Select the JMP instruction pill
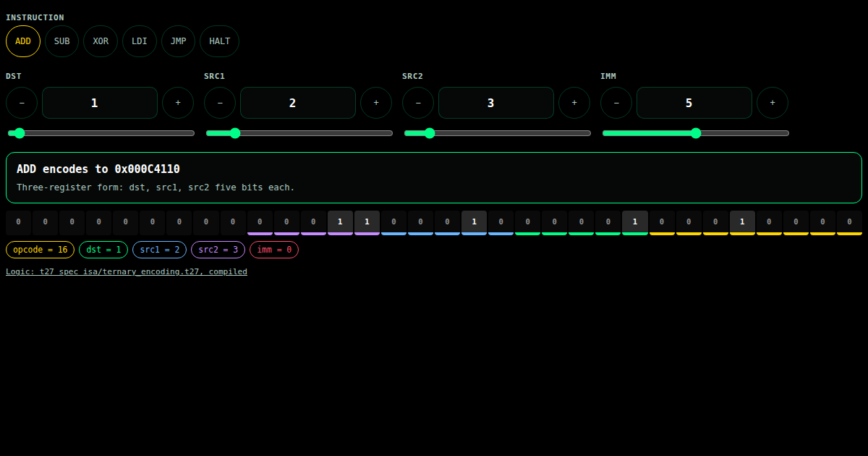The image size is (868, 456). pyautogui.click(x=178, y=41)
